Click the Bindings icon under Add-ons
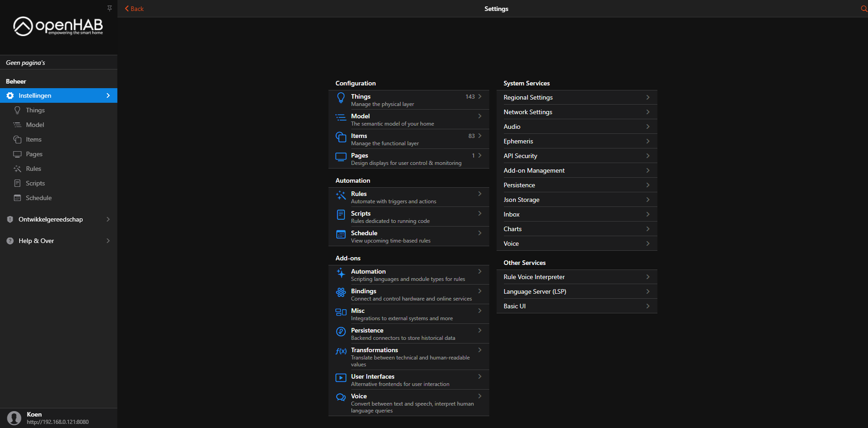 (341, 292)
